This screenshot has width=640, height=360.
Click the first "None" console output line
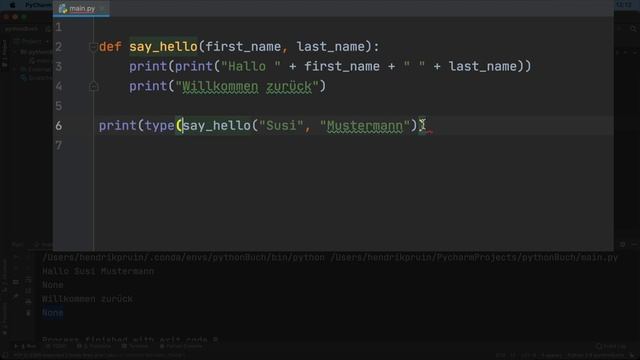tap(53, 285)
